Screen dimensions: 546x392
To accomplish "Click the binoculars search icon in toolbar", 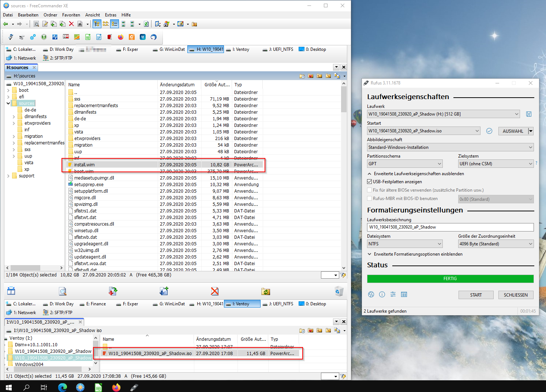I will [80, 24].
